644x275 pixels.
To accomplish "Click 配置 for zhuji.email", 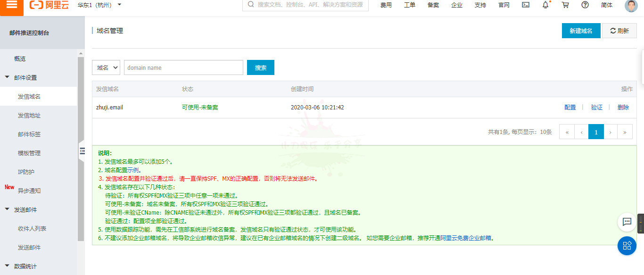I will click(570, 108).
